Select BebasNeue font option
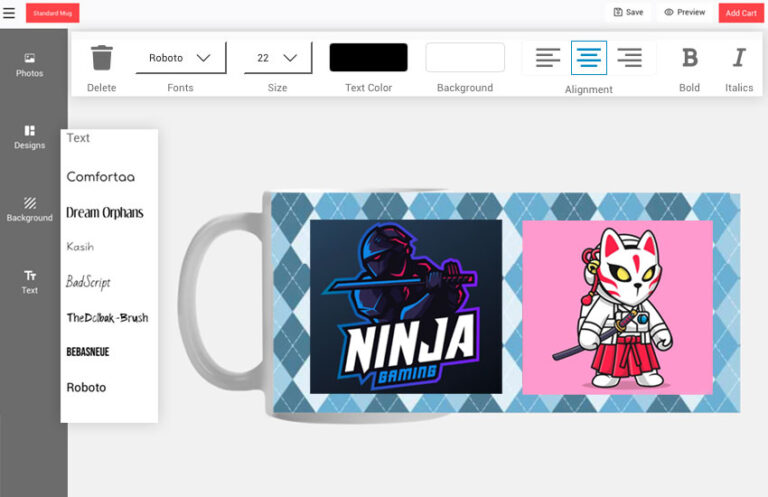This screenshot has width=768, height=497. pos(88,352)
